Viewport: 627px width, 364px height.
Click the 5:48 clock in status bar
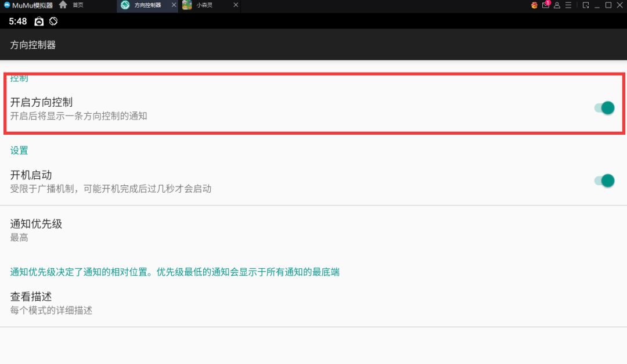point(18,21)
